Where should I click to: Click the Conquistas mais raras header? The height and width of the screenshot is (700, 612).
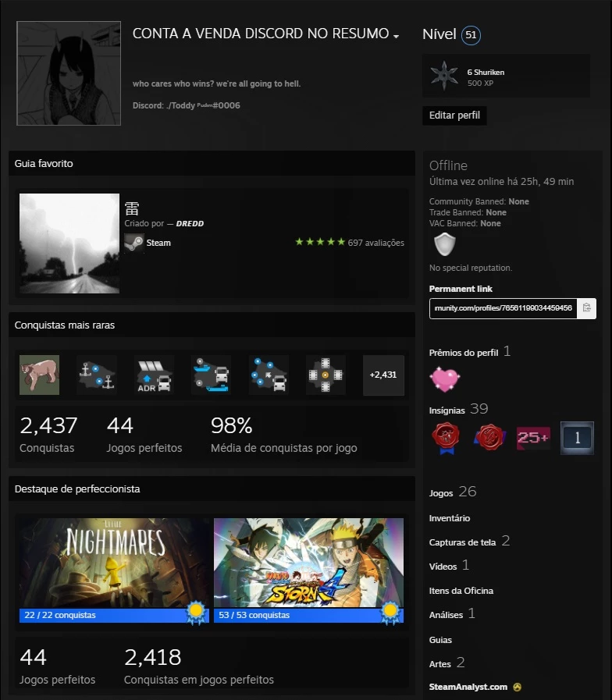point(212,325)
